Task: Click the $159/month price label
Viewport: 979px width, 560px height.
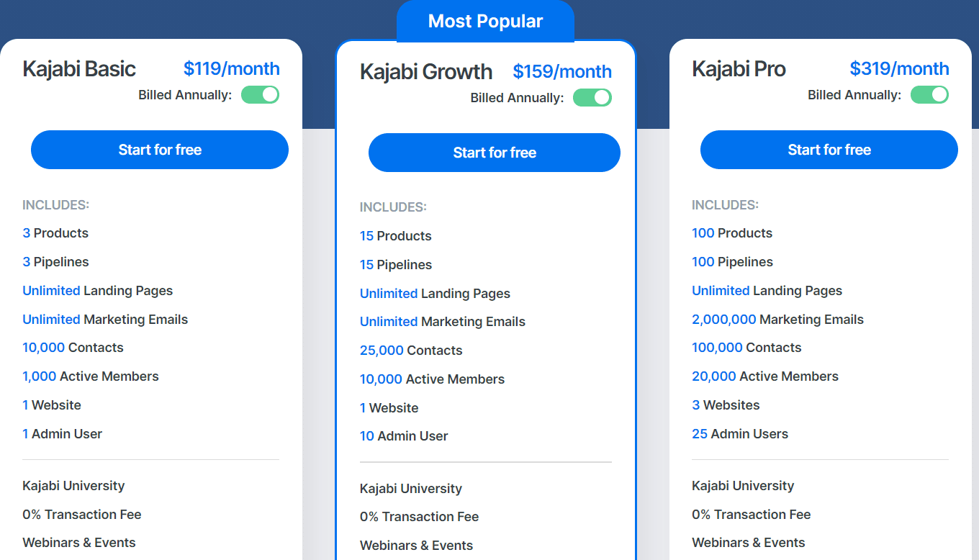Action: click(562, 72)
